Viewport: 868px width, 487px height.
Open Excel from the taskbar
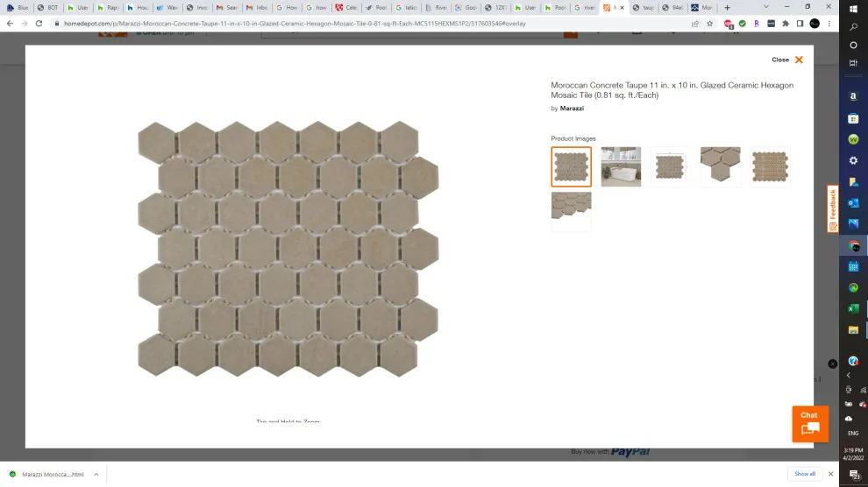pyautogui.click(x=853, y=308)
